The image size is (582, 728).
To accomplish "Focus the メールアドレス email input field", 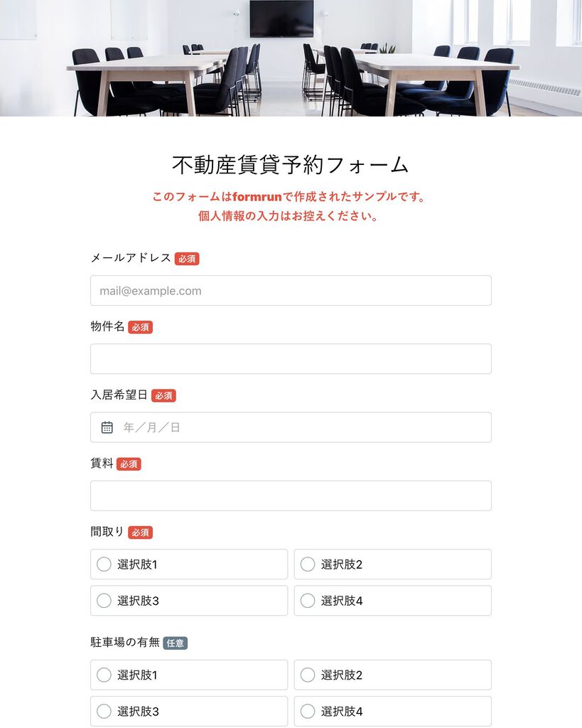I will [x=291, y=291].
